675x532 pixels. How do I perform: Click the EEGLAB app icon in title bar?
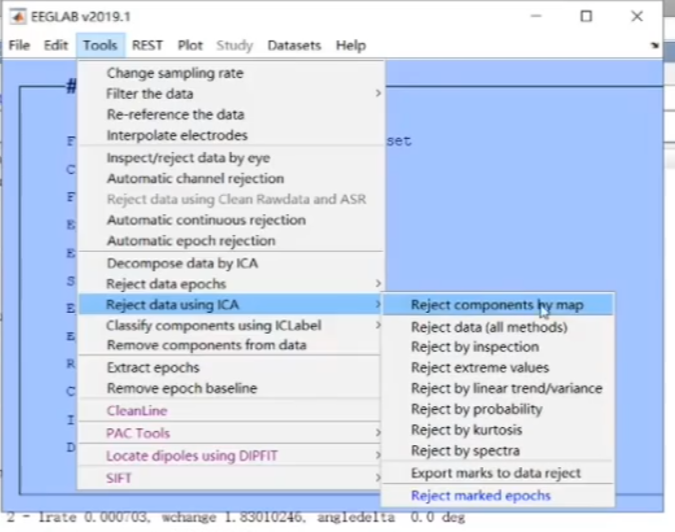(17, 16)
